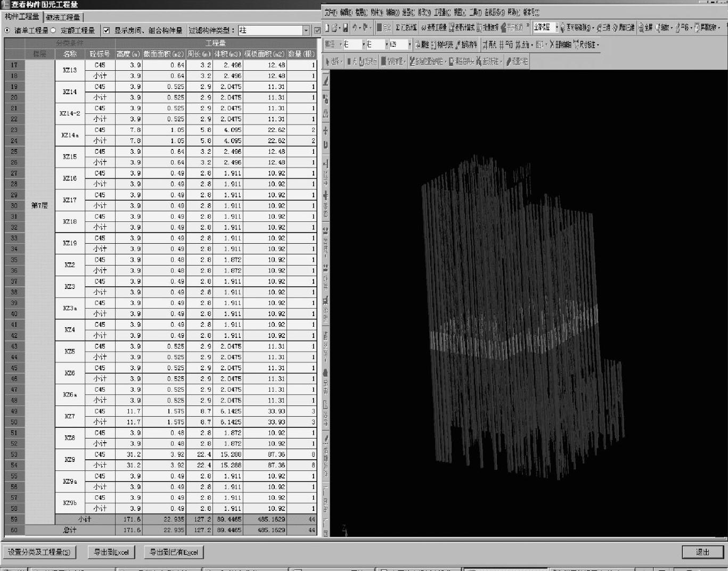This screenshot has width=728, height=571.
Task: Select the 清单工程量 radio button
Action: (7, 30)
